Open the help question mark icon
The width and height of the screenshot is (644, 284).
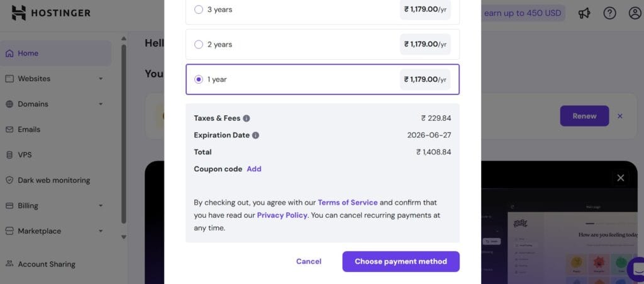coord(609,13)
